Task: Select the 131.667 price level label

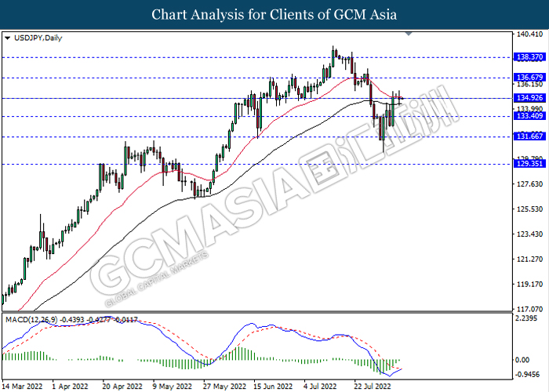Action: point(529,136)
